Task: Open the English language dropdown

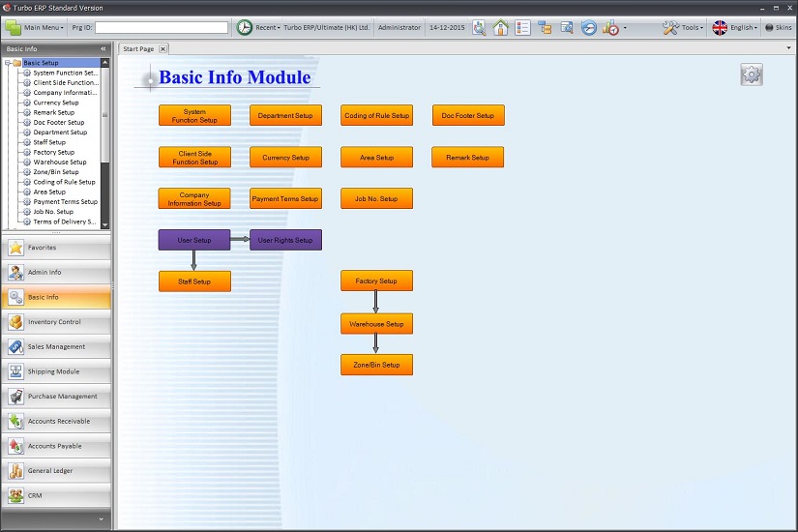Action: click(x=735, y=28)
